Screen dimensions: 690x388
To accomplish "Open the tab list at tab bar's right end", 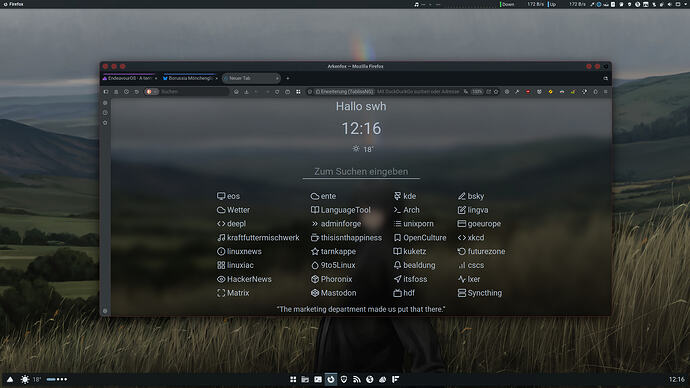I will point(606,78).
